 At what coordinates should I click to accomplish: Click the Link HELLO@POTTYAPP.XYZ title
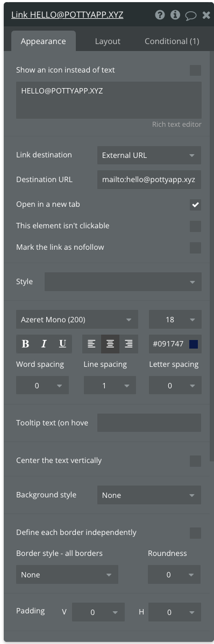point(67,15)
